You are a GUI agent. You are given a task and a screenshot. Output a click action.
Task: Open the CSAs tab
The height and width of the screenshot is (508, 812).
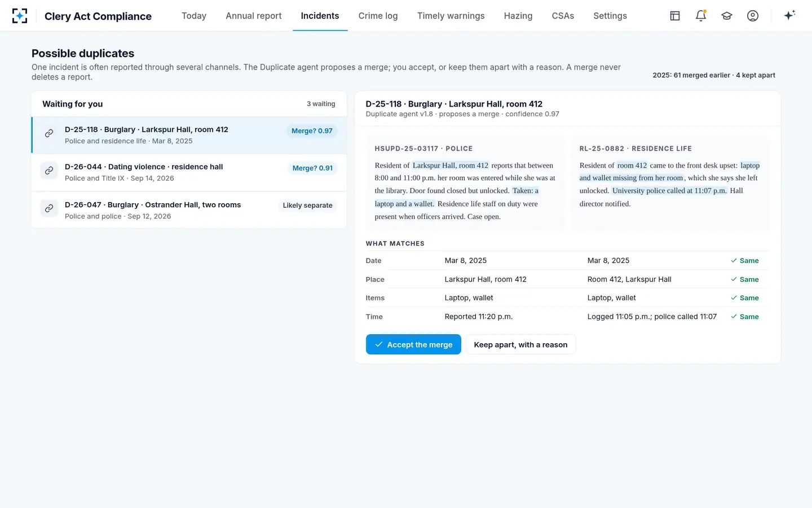pos(563,16)
